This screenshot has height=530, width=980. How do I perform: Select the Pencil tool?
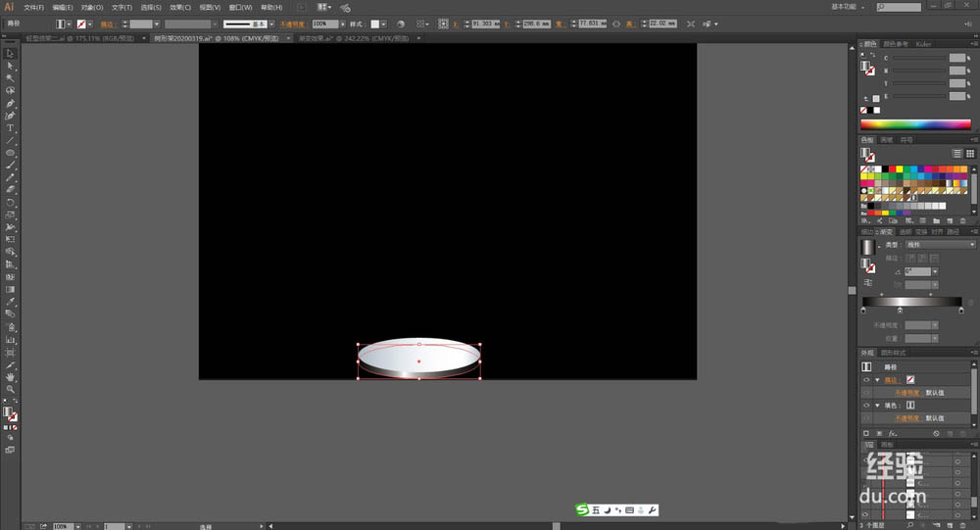pos(10,178)
